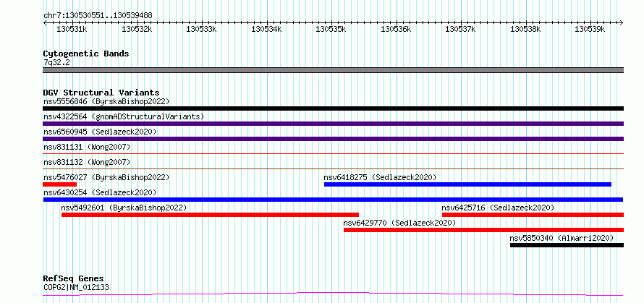Click the 130533k ruler tick label
This screenshot has width=644, height=303.
(201, 29)
